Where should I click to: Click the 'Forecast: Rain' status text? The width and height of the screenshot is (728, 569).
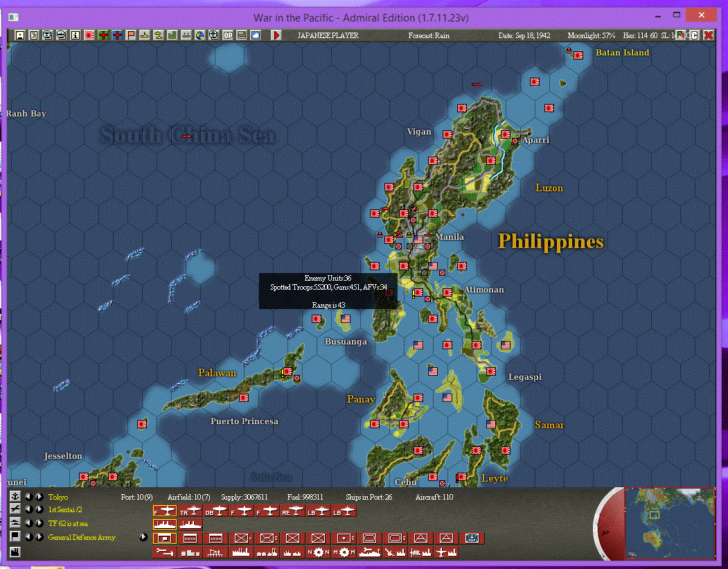[429, 35]
